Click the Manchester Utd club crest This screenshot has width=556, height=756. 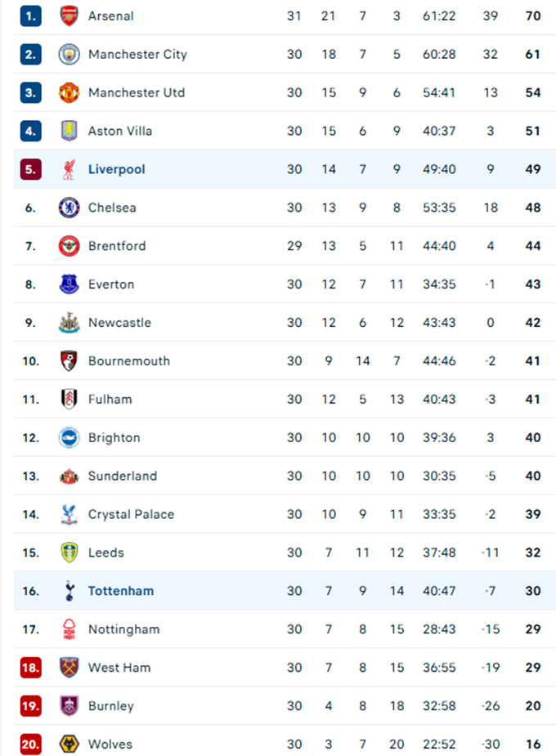(69, 92)
